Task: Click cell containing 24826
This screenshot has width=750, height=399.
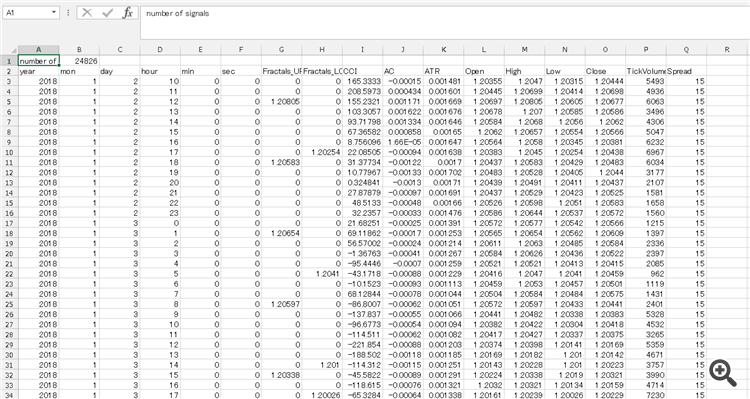Action: (79, 61)
